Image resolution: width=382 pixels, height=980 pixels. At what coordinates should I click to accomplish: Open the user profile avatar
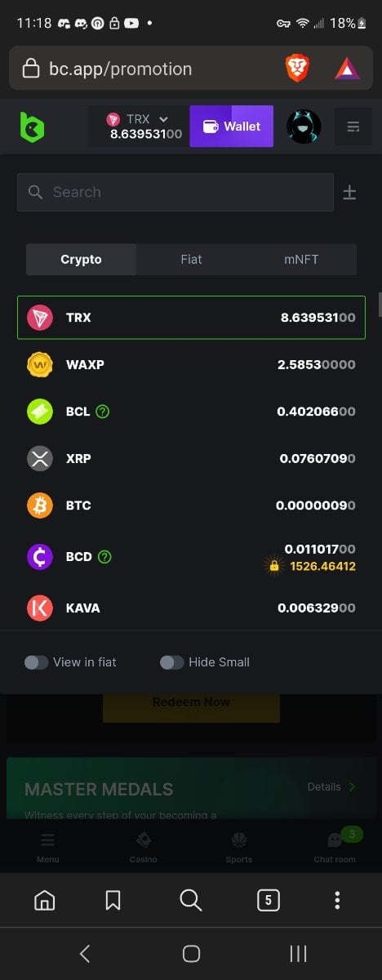pyautogui.click(x=304, y=127)
